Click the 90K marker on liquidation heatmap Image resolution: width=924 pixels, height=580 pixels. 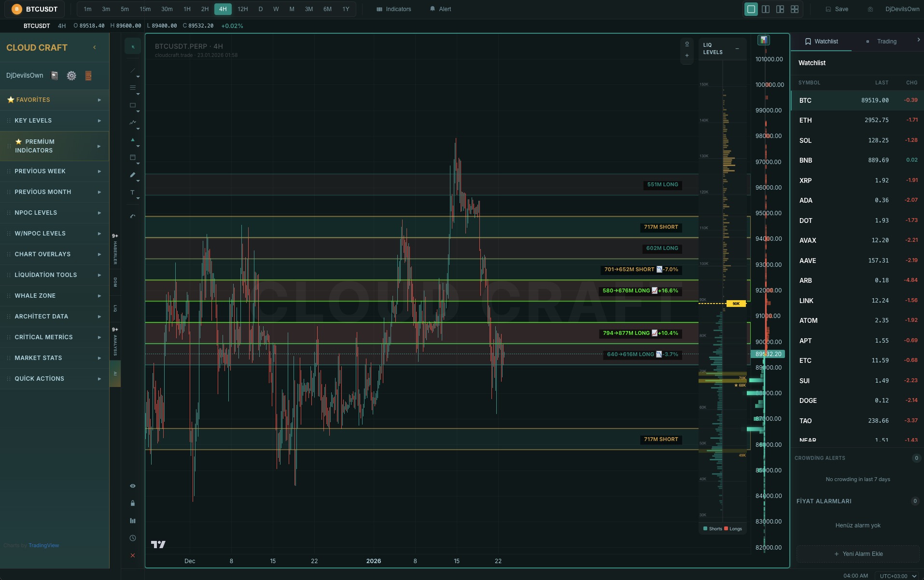pyautogui.click(x=736, y=304)
